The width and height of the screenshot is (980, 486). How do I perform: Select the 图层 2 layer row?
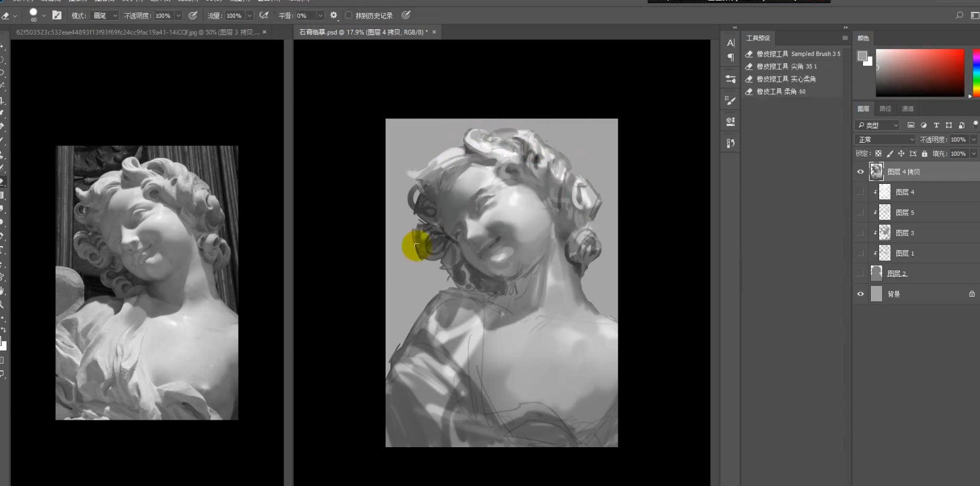pyautogui.click(x=917, y=273)
